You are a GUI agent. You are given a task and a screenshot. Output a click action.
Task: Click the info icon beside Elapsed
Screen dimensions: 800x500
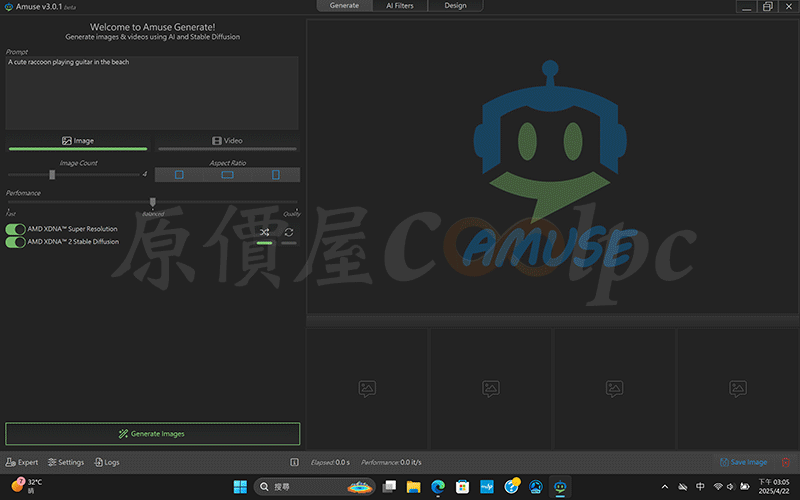294,462
